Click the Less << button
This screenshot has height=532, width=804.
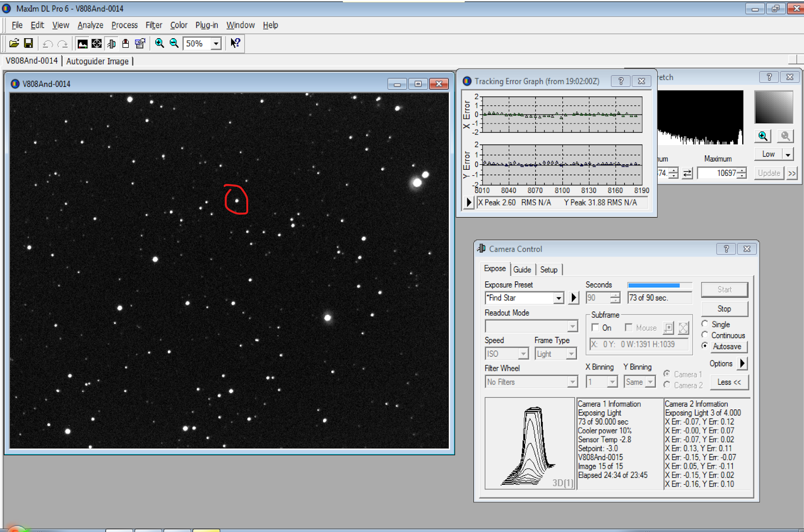729,382
